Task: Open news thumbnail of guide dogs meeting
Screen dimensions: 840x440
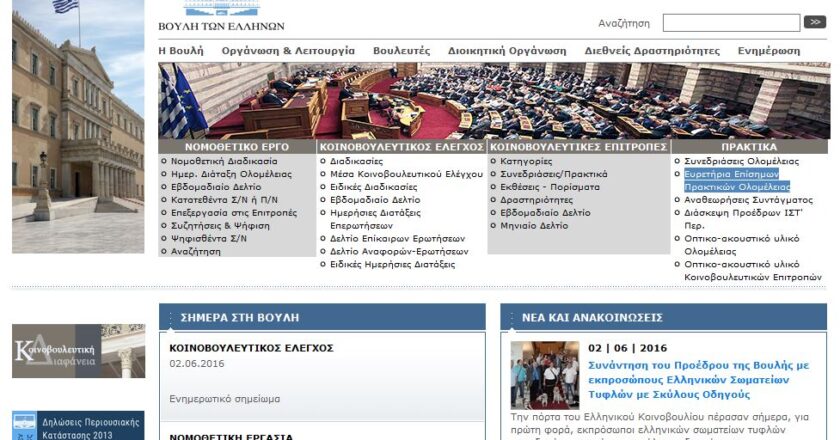Action: point(545,376)
